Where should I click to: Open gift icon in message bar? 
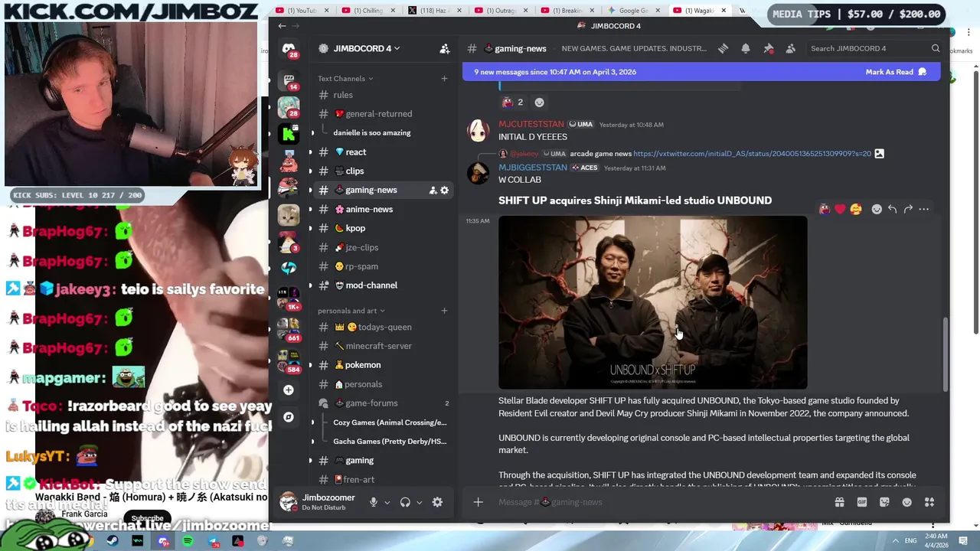click(x=839, y=502)
